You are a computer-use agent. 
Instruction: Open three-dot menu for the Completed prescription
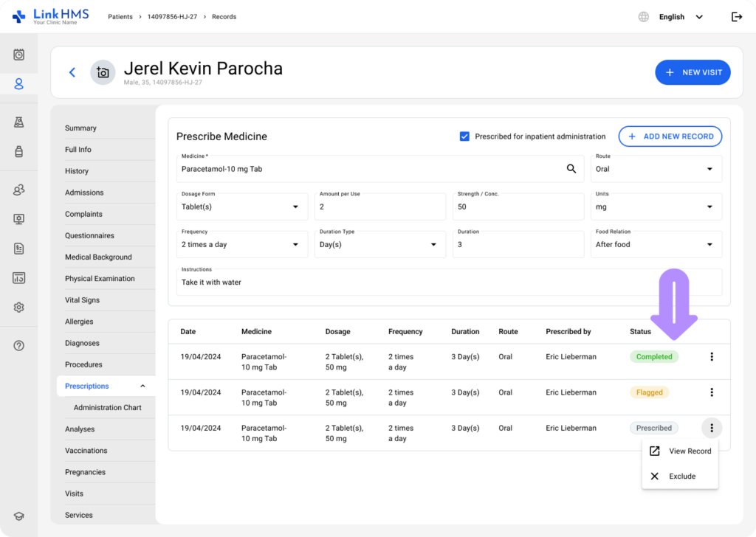pyautogui.click(x=712, y=357)
